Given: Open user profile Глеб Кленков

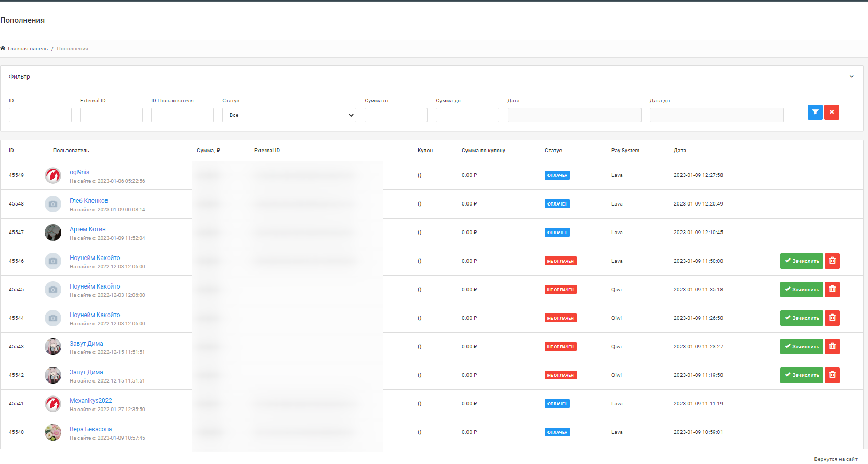Looking at the screenshot, I should [89, 201].
